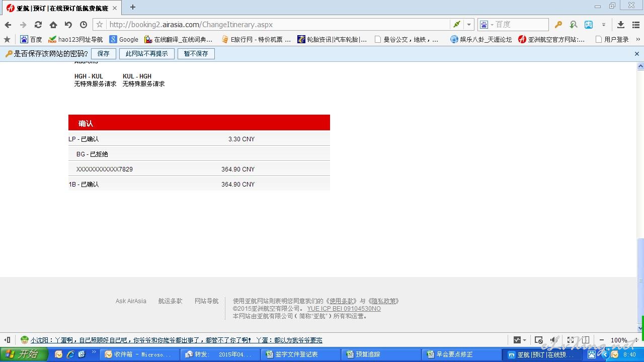Reload the current page
Screen dimensions: 644x362
click(38, 25)
